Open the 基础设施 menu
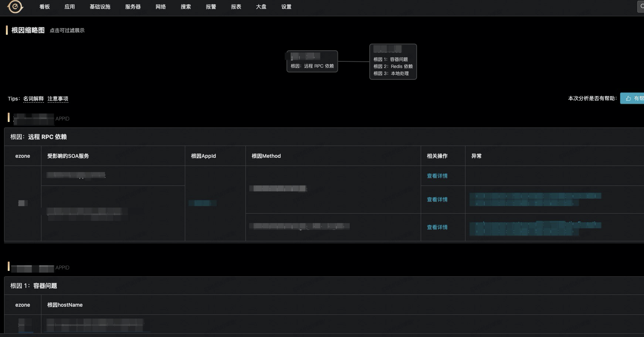 pyautogui.click(x=100, y=7)
